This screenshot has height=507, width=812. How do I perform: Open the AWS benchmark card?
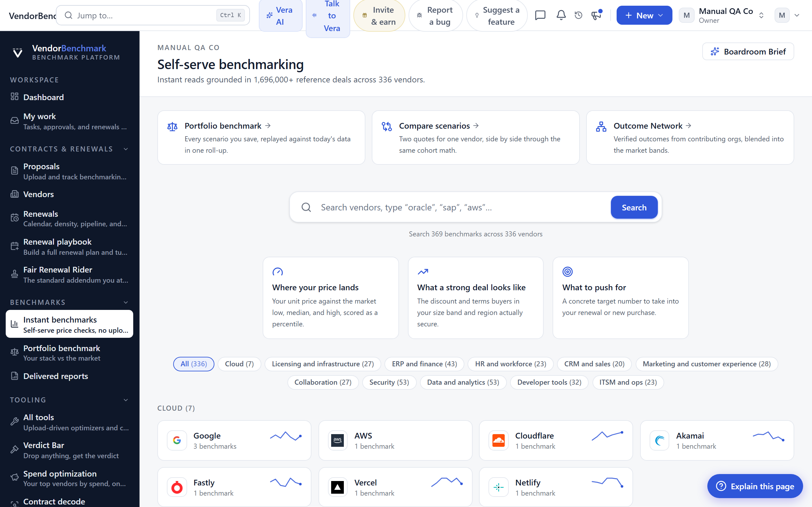[x=395, y=440]
